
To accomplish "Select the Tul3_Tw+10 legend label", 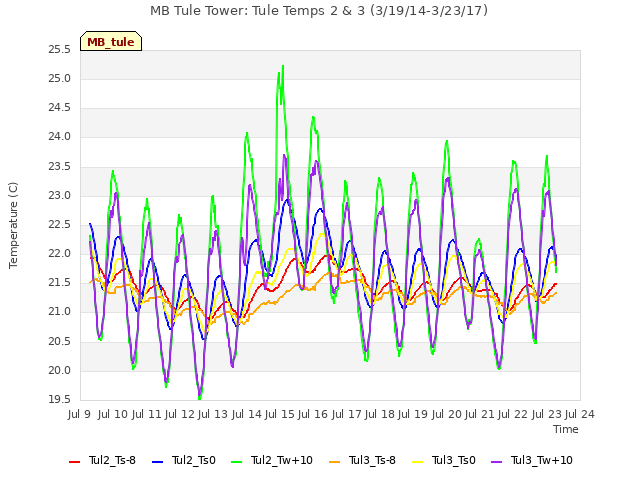I will pos(542,460).
